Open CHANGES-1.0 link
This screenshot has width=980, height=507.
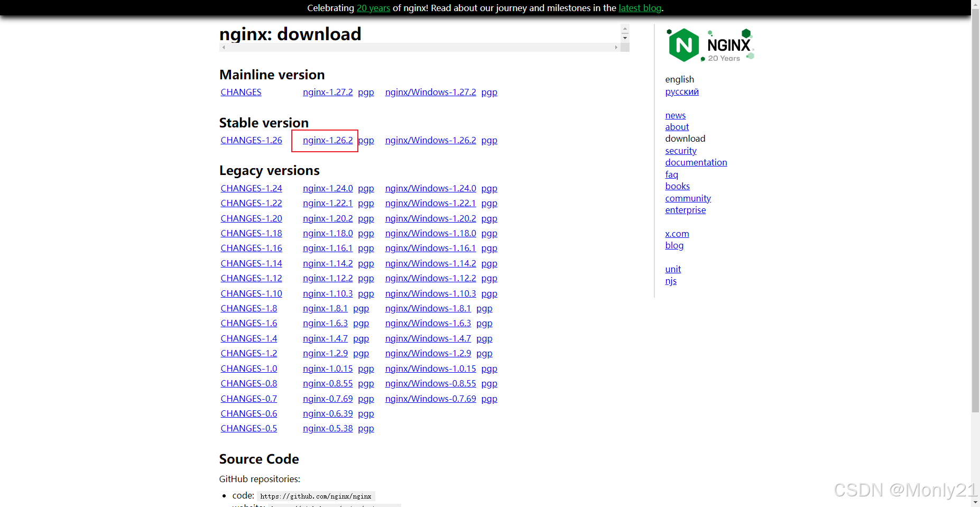click(249, 368)
